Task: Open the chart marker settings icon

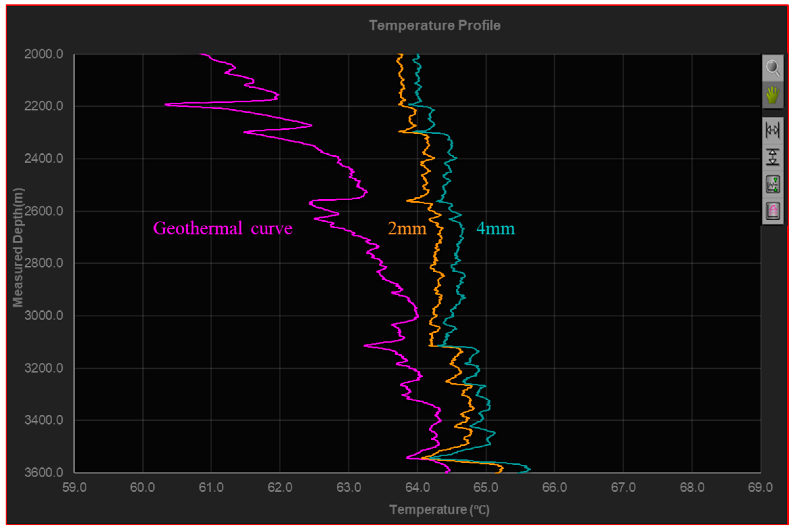Action: click(x=773, y=184)
